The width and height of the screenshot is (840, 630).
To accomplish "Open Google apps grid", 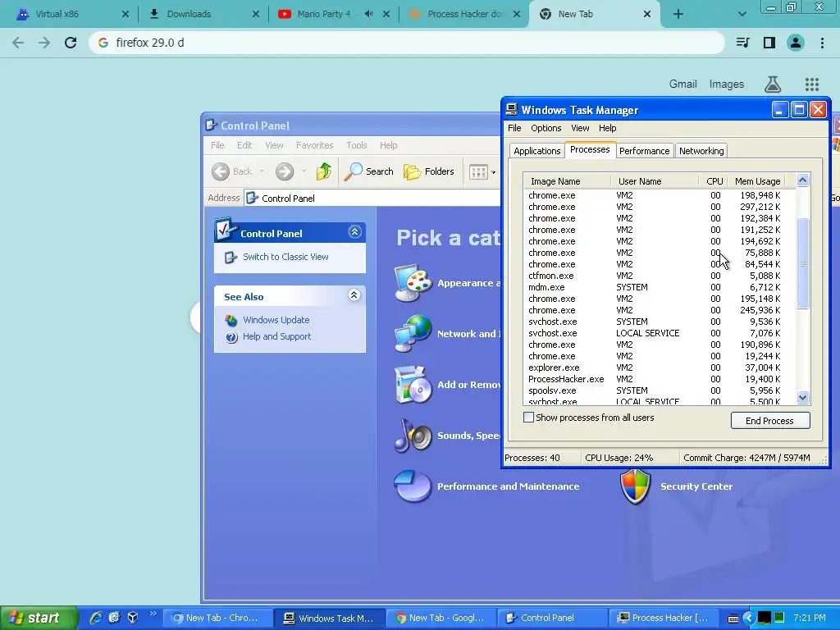I will click(x=811, y=84).
